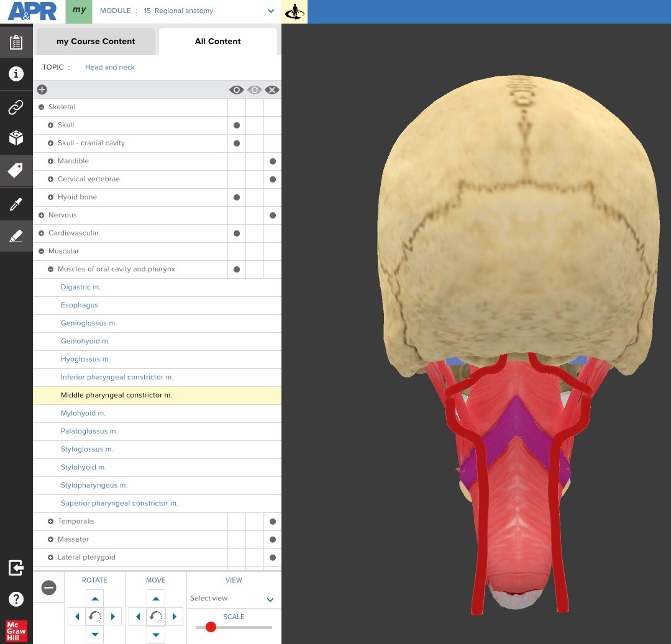671x644 pixels.
Task: Reset rotation center button
Action: [x=95, y=617]
